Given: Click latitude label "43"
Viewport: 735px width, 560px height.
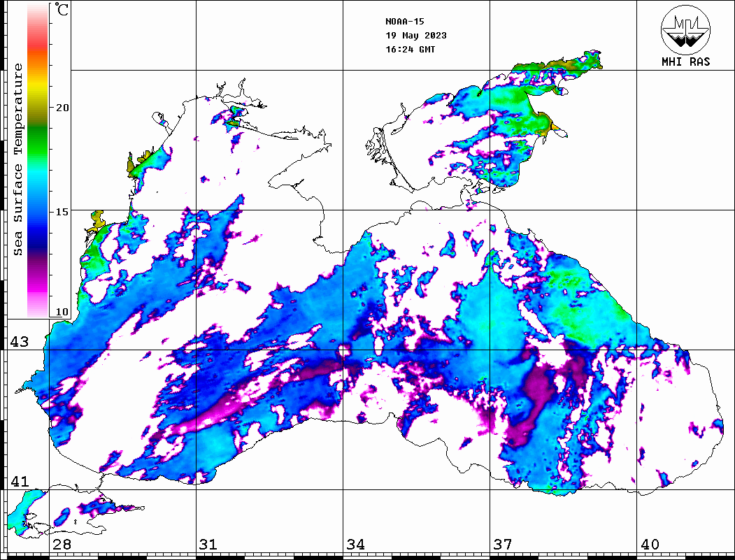Looking at the screenshot, I should click(x=20, y=342).
